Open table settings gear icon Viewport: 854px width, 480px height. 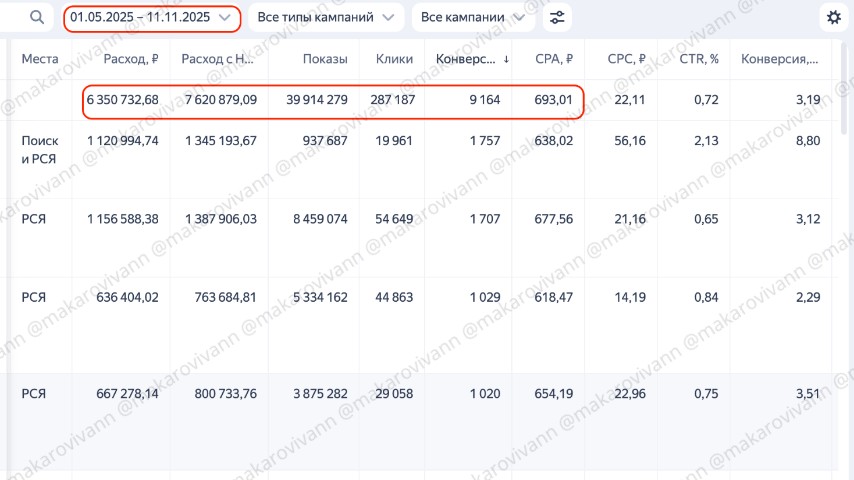[x=833, y=17]
